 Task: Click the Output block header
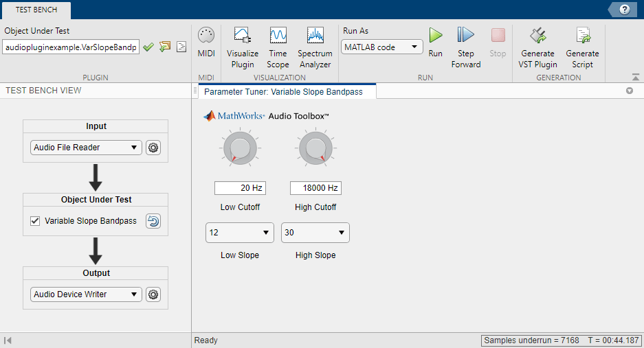(x=96, y=273)
